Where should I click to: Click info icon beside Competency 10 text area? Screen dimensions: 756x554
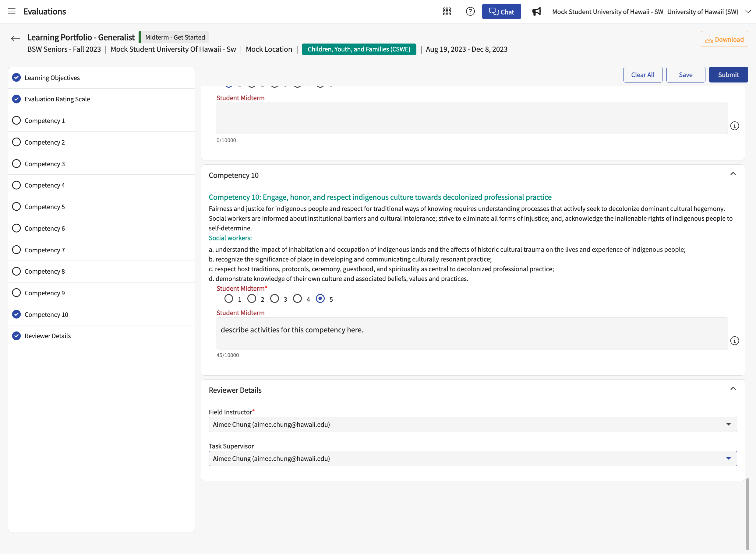pos(734,341)
